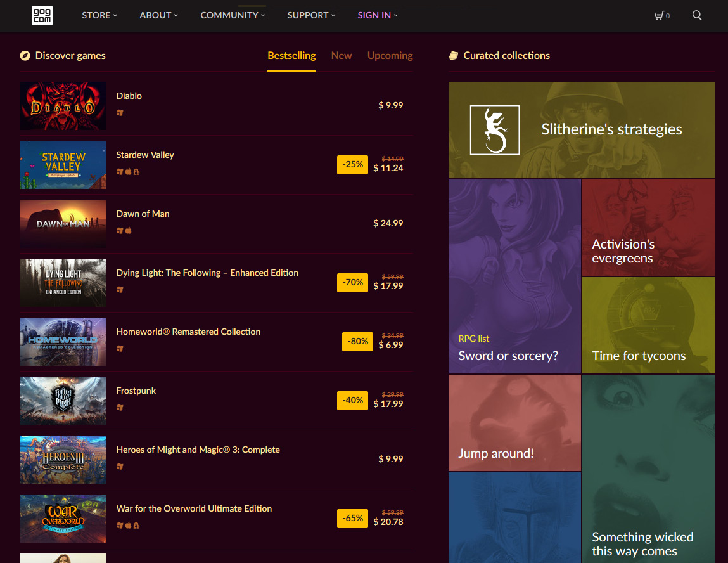Open the Dawn of Man game title
The image size is (728, 563).
[143, 214]
